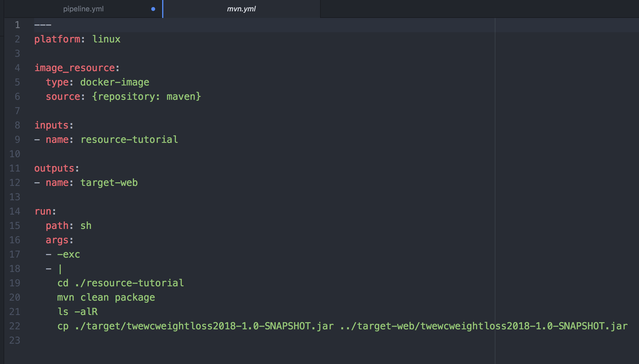
Task: Click the 'run' key
Action: (43, 211)
